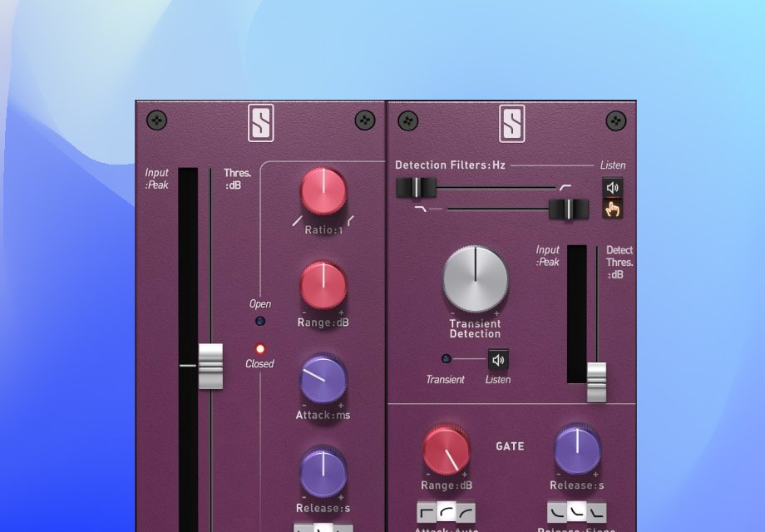Click the left module Range dB knob
Screen dimensions: 765x532
coord(323,285)
